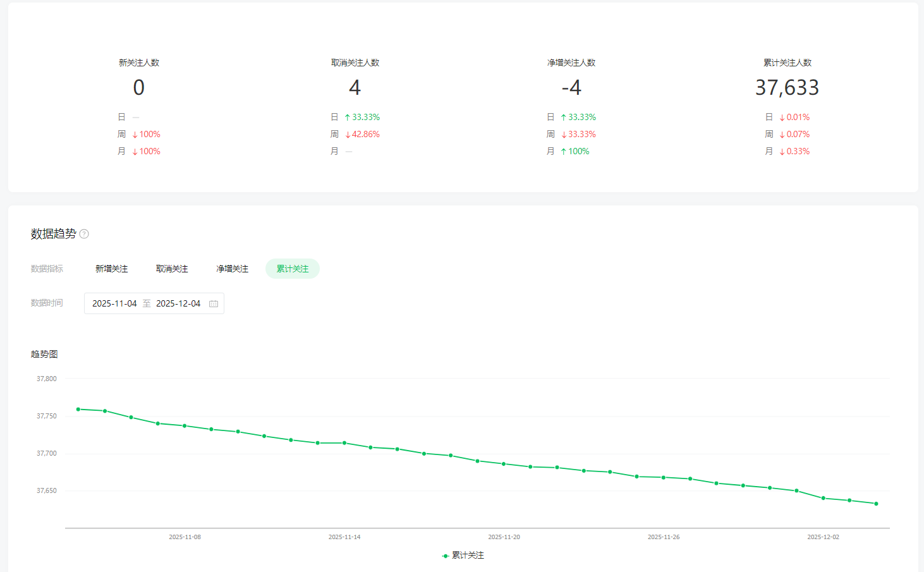
Task: Click the data point above 2025-11-26
Action: tap(664, 477)
